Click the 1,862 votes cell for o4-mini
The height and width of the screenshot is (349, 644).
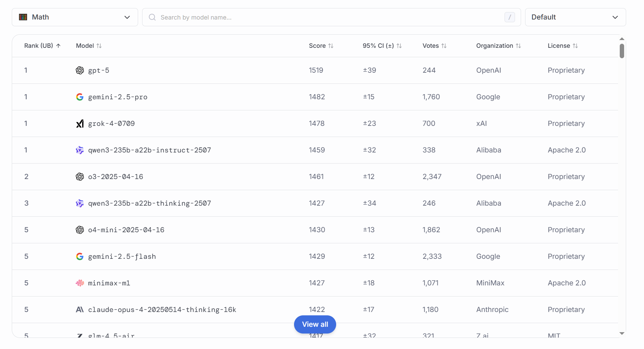pos(431,230)
